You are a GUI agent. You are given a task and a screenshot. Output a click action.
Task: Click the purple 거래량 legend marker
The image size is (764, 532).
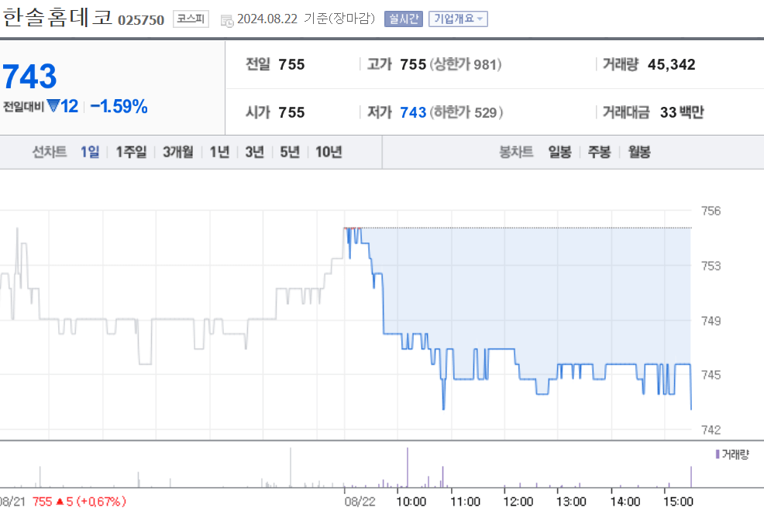pos(718,454)
